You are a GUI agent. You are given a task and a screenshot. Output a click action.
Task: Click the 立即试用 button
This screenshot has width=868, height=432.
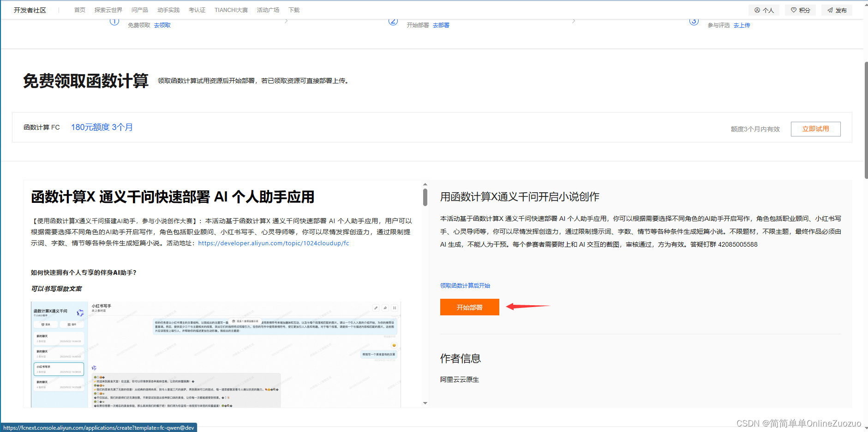(815, 129)
